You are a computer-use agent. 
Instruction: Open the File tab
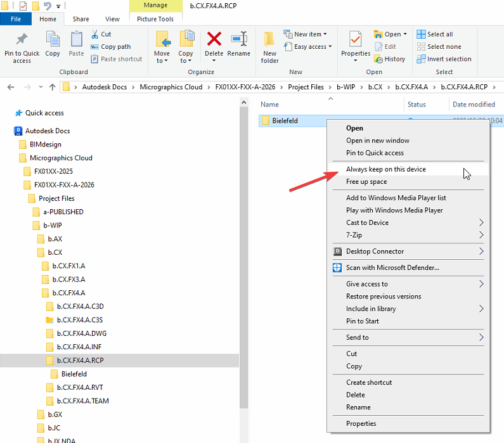coord(16,19)
